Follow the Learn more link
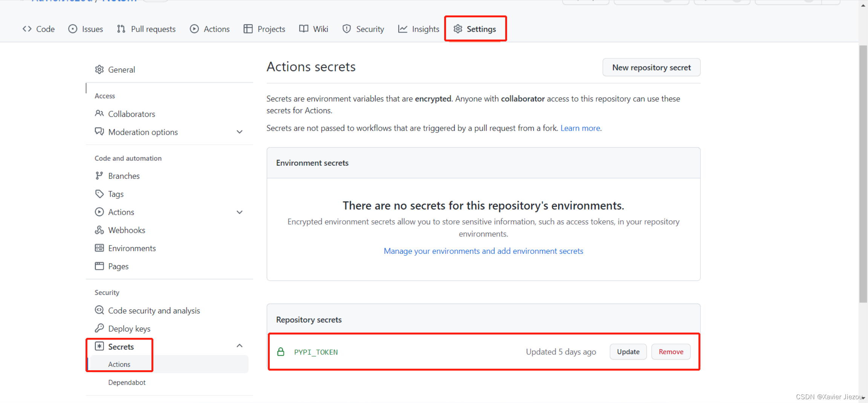The width and height of the screenshot is (868, 403). tap(580, 128)
